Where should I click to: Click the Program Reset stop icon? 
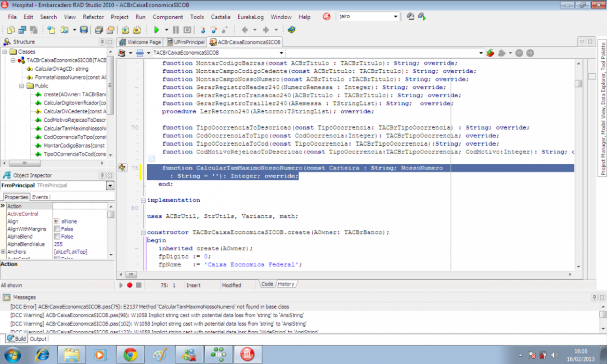pyautogui.click(x=187, y=30)
